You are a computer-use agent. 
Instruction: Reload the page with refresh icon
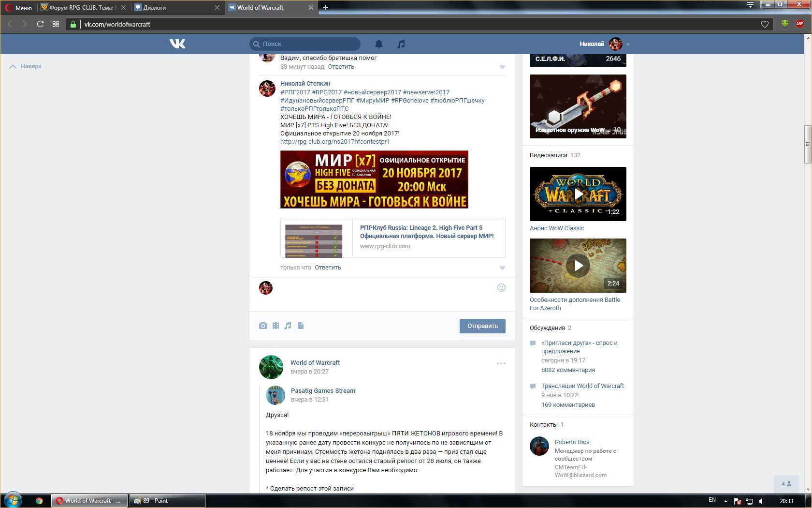(40, 24)
